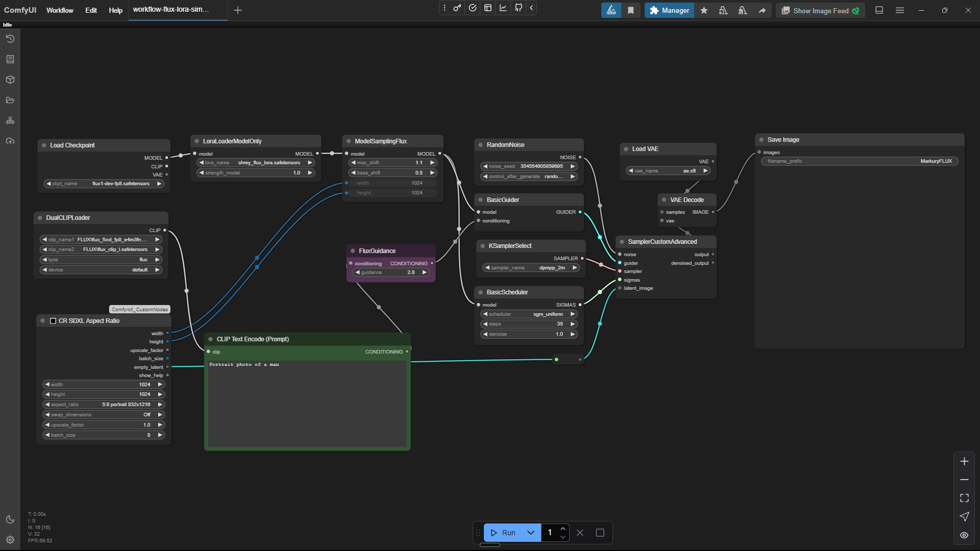Collapse Load Checkpoint node via its dot
This screenshot has height=551, width=980.
click(44, 145)
